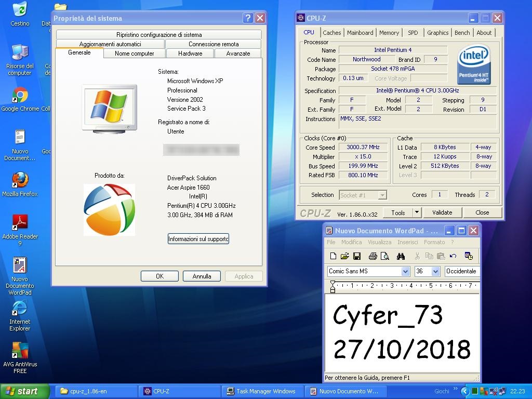Click the Find binoculars icon in WordPad
The width and height of the screenshot is (532, 399).
(x=401, y=256)
